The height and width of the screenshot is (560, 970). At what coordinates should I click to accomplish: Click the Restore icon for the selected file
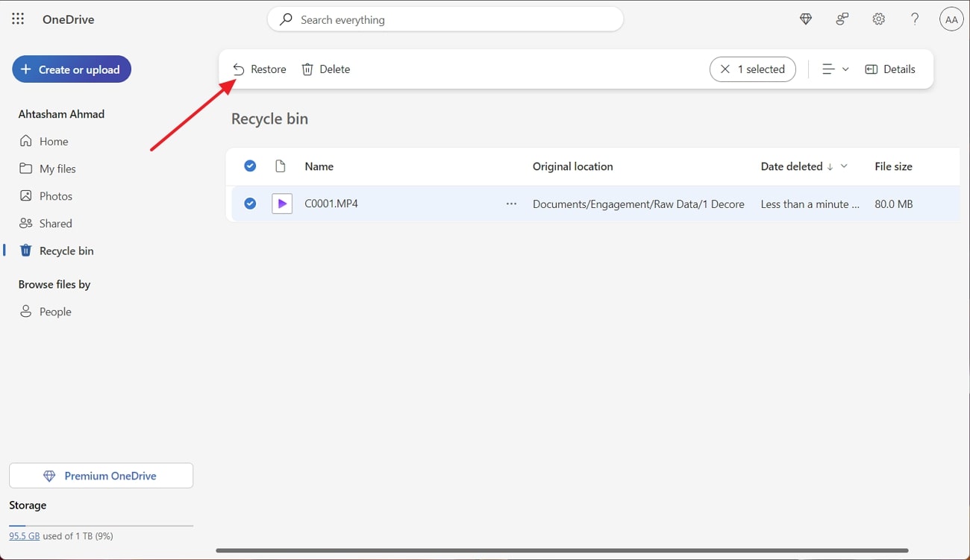(238, 69)
